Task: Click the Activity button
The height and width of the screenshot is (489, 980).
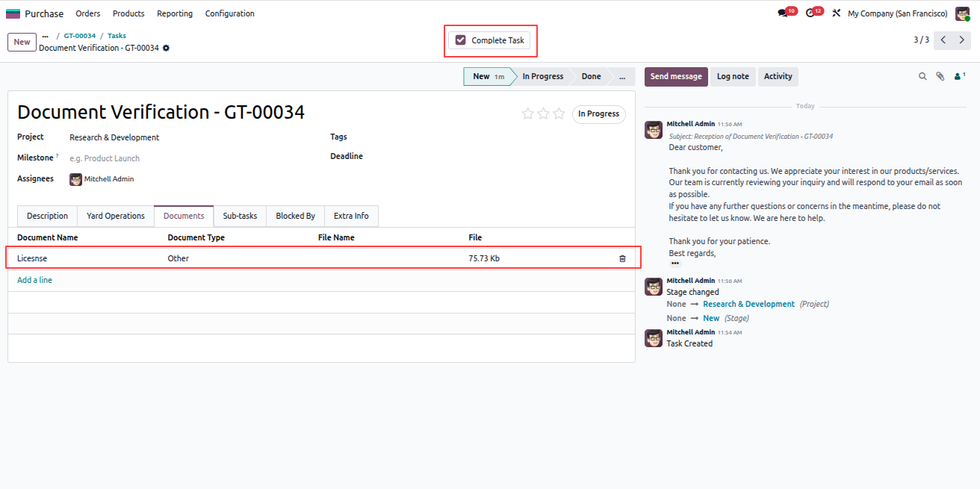Action: tap(778, 76)
